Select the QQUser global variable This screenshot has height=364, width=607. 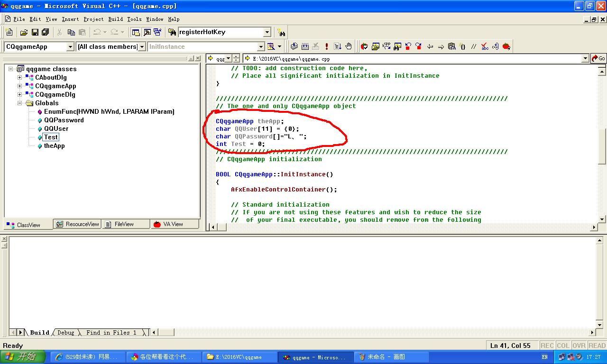56,128
